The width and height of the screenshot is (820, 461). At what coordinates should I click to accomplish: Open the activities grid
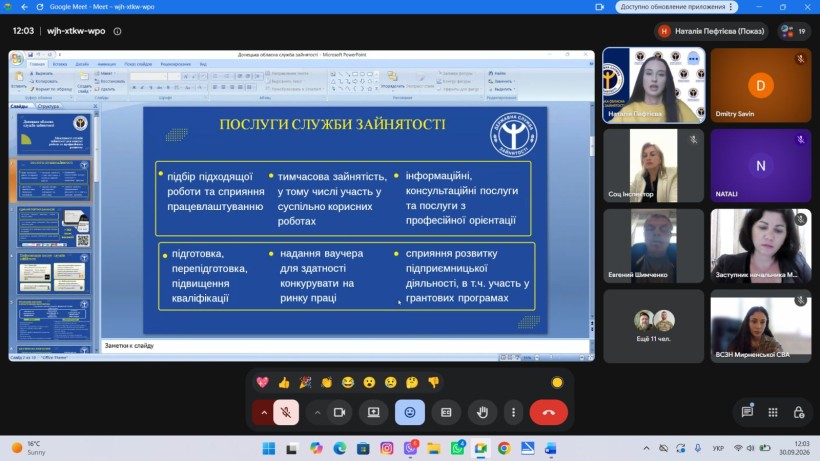(x=773, y=412)
